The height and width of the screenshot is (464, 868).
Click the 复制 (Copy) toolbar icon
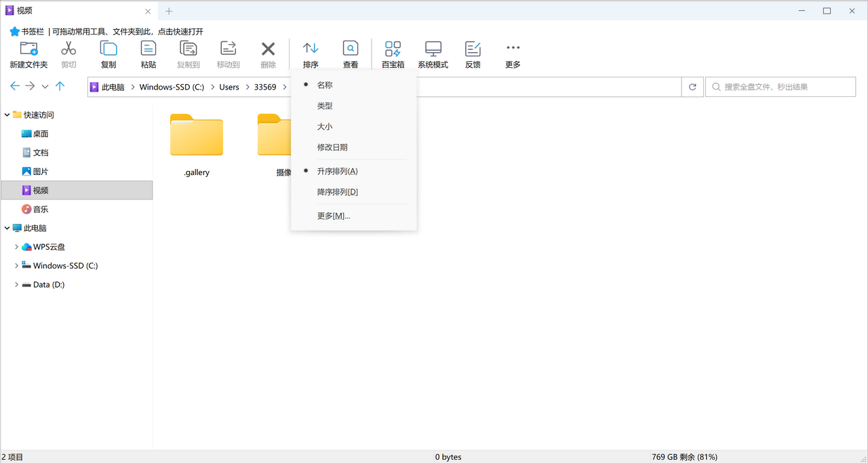[108, 49]
